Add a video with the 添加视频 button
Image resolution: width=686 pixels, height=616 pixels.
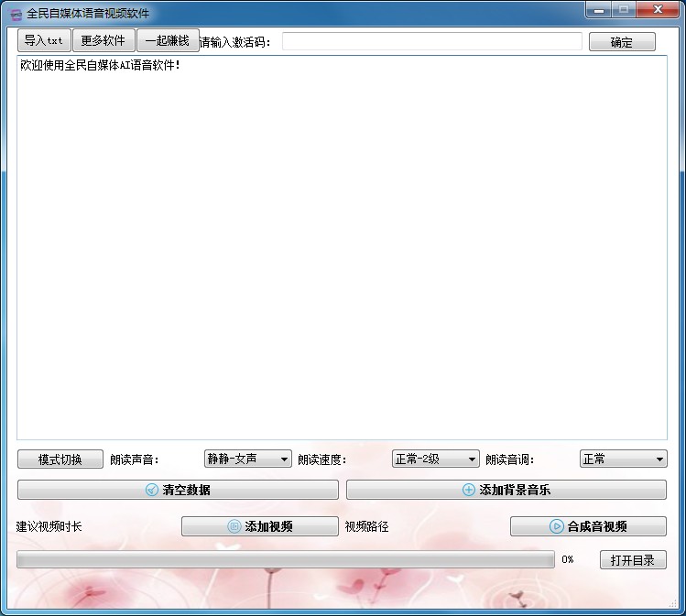(260, 526)
